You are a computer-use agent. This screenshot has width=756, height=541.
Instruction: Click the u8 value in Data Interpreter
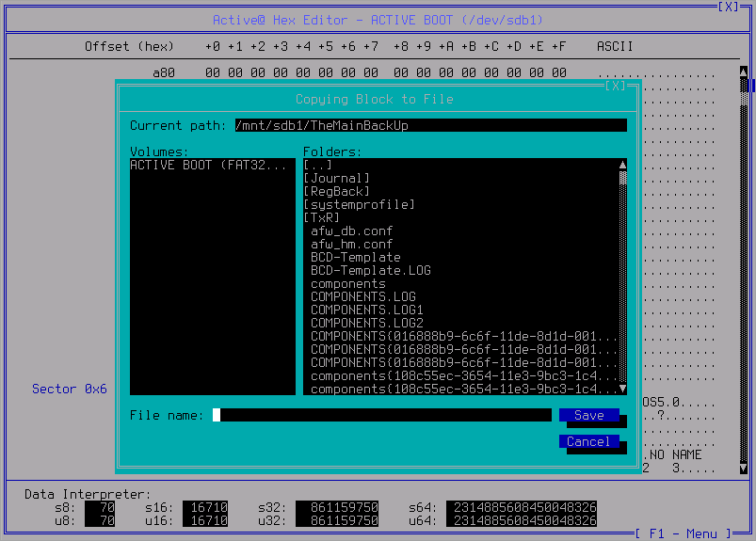[x=99, y=520]
